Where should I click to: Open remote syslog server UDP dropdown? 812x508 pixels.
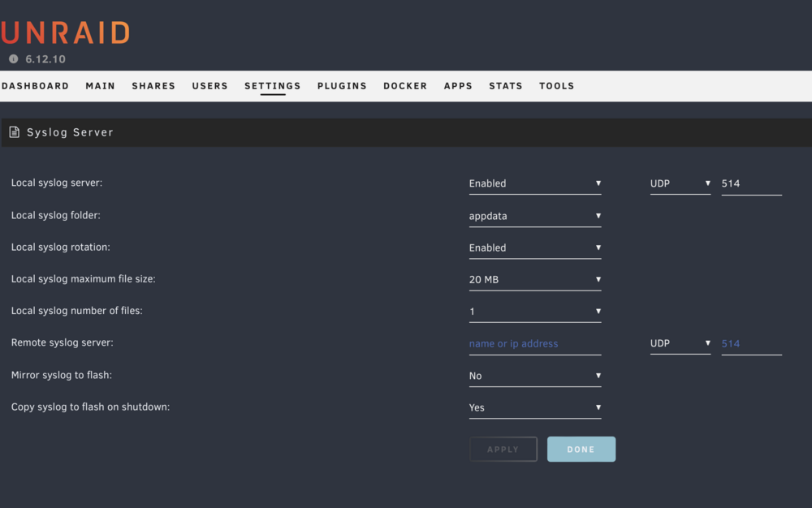680,343
